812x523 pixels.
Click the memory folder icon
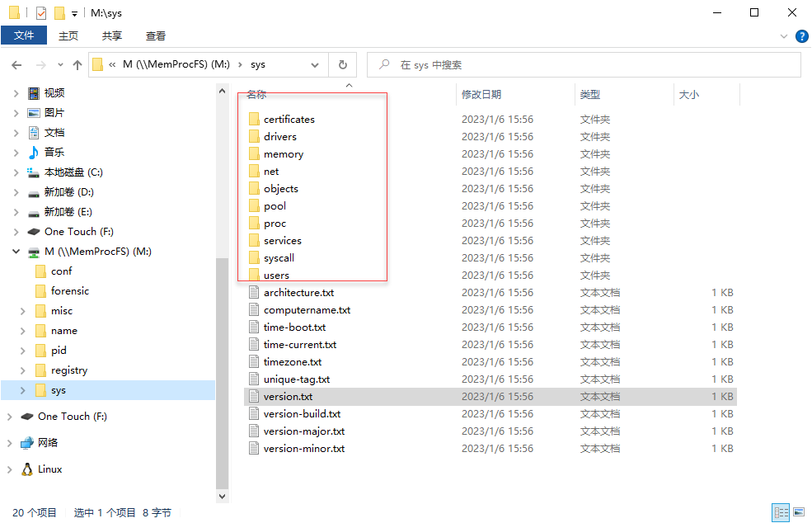click(254, 154)
